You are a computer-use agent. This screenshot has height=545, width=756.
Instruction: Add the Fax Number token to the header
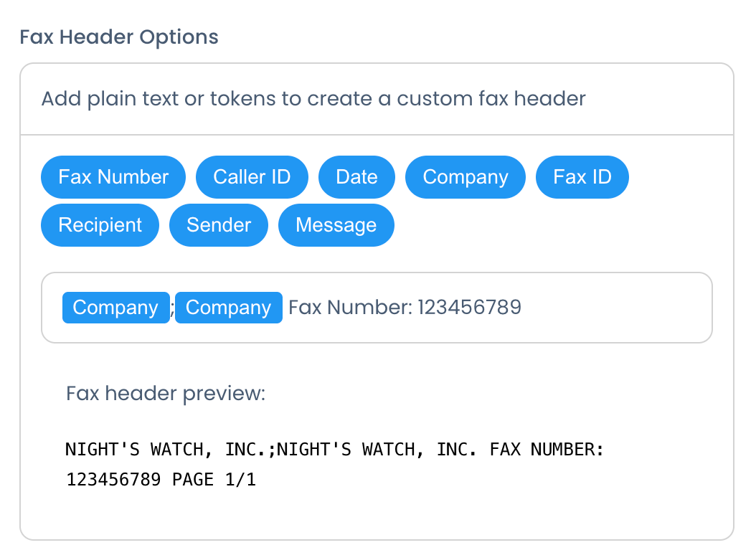click(x=113, y=176)
